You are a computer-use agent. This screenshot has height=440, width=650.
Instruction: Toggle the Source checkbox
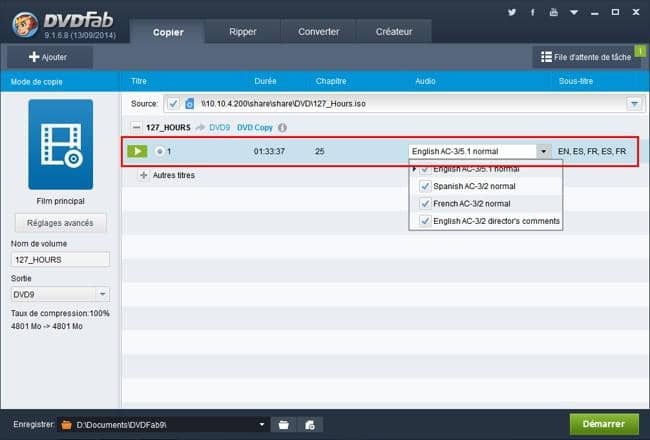click(x=173, y=104)
